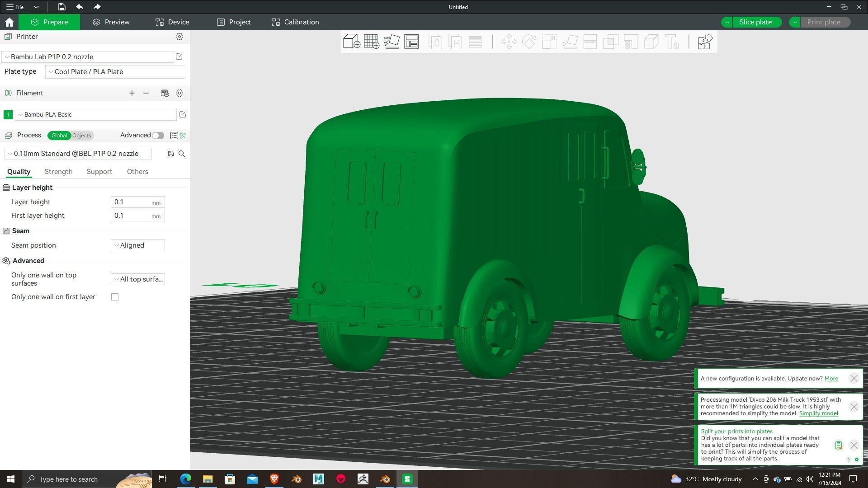Screen dimensions: 868x488
Task: Open the Assembly view puzzle icon
Action: click(x=705, y=42)
